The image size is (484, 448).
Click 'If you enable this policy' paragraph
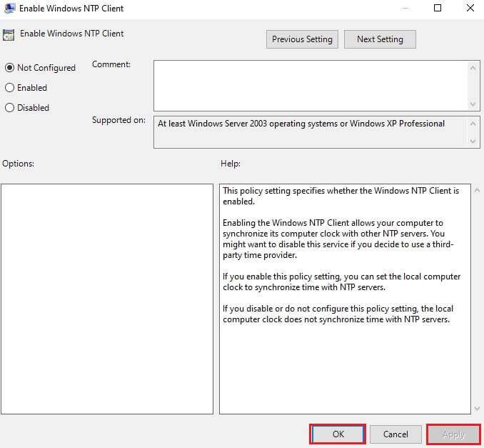click(341, 282)
